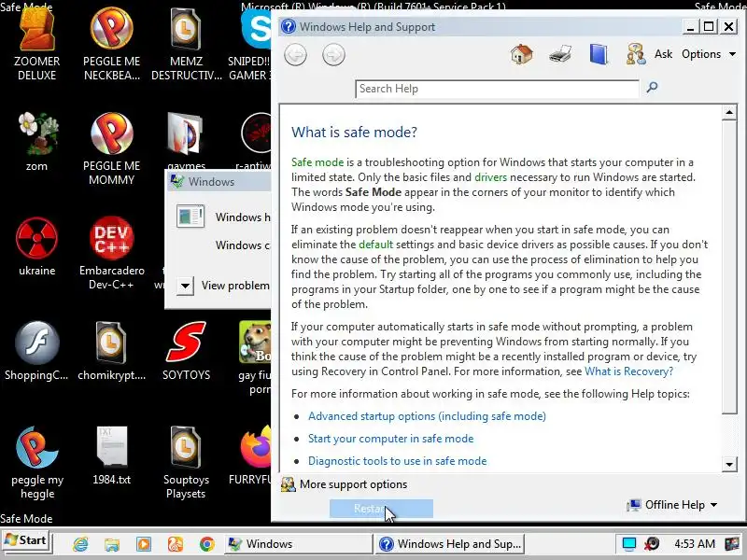This screenshot has width=747, height=560.
Task: Select ZOOMER DELUXE desktop icon
Action: [x=36, y=45]
